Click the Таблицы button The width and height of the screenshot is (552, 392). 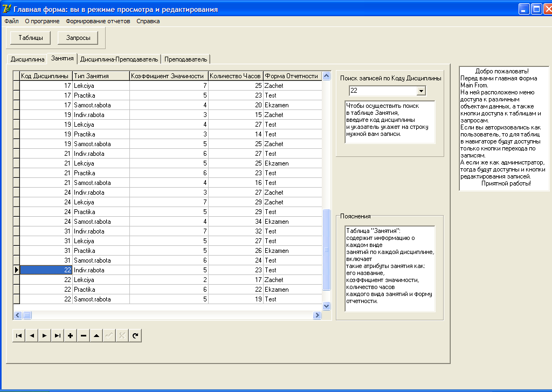click(x=31, y=38)
